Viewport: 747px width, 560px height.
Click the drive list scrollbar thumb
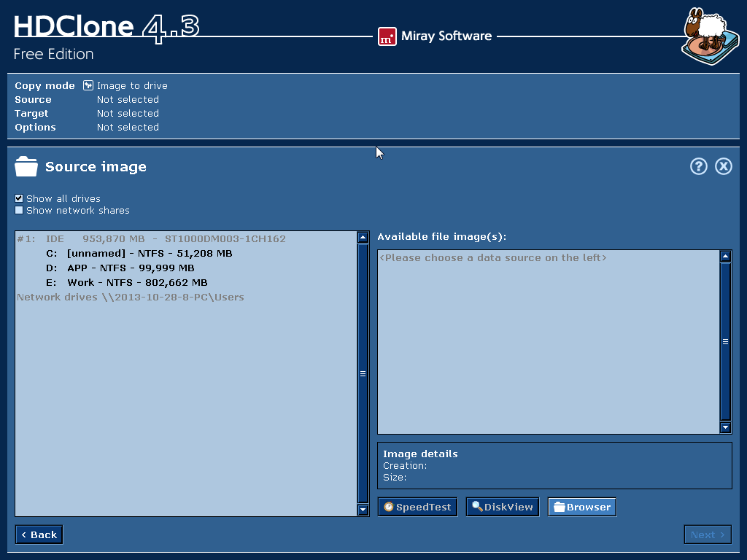tap(363, 374)
